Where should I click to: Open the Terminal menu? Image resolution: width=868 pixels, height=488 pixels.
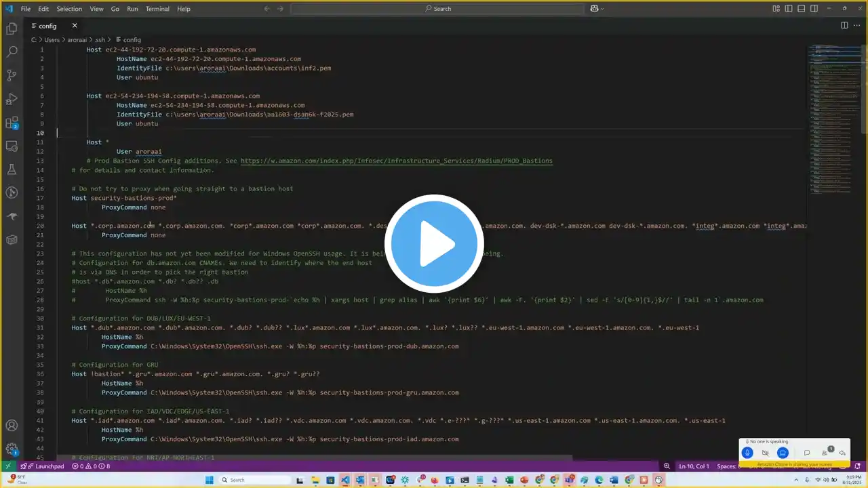[x=157, y=9]
